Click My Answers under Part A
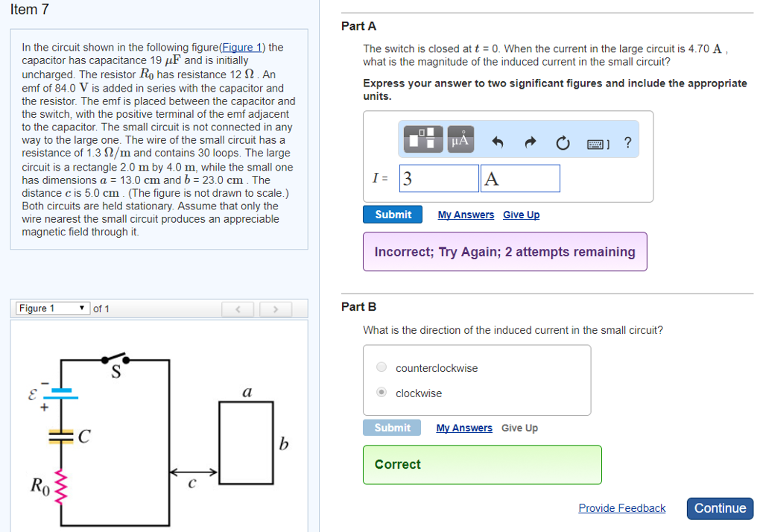This screenshot has height=532, width=763. click(x=465, y=214)
